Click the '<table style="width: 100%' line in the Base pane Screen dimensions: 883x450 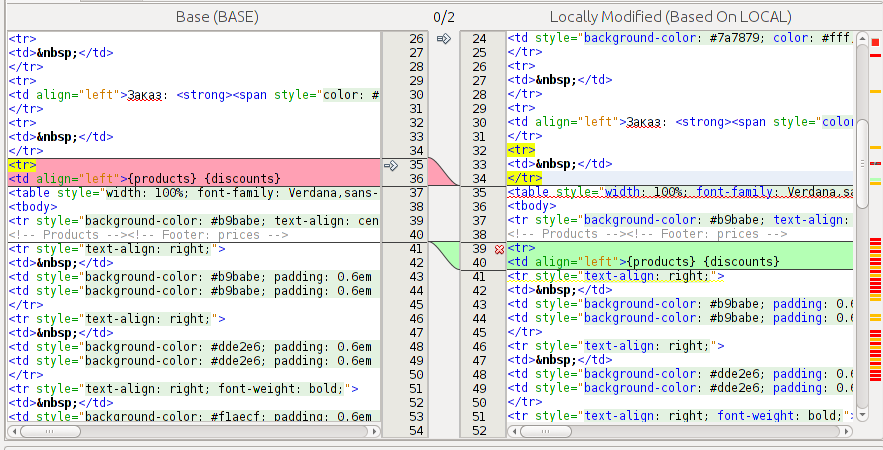click(194, 193)
